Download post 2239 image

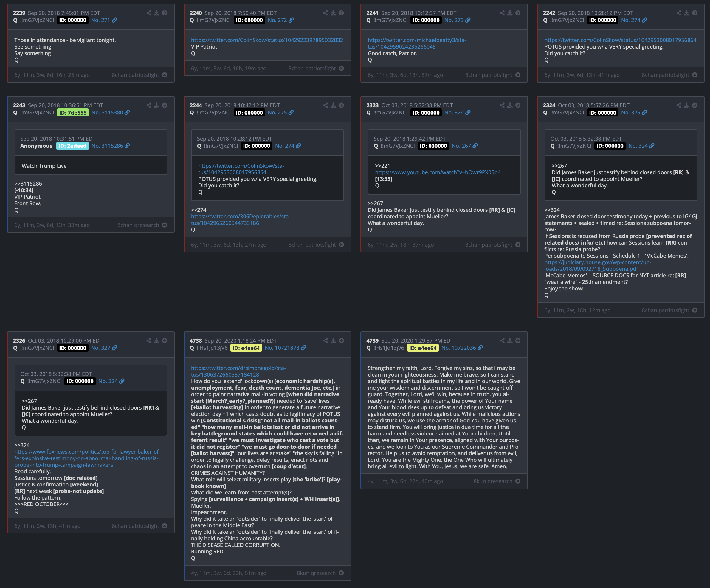pos(156,13)
